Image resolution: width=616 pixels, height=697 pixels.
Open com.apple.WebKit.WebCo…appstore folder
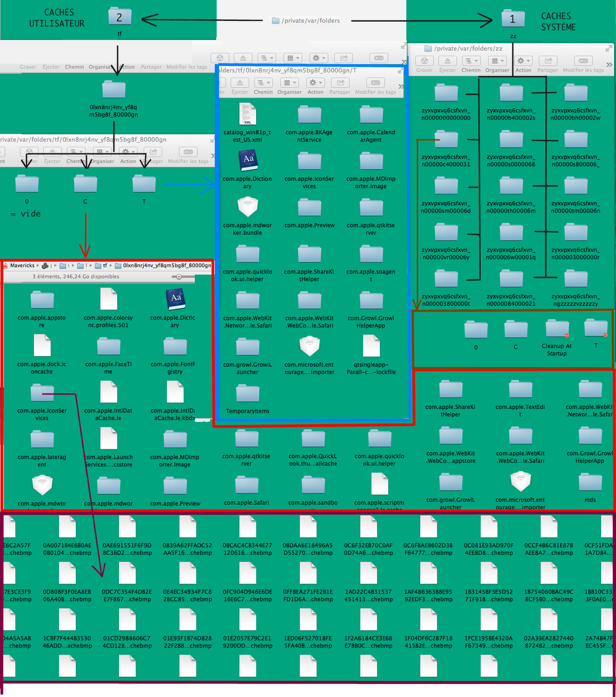point(450,435)
